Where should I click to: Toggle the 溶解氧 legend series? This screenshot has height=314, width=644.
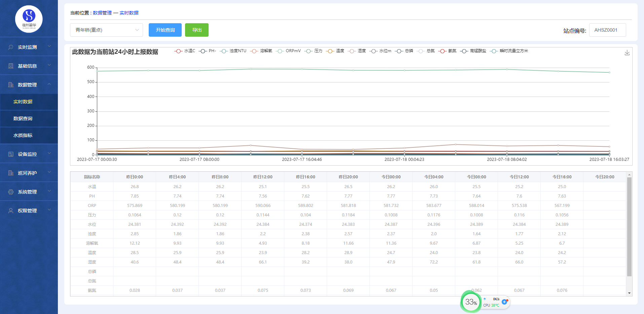[261, 51]
